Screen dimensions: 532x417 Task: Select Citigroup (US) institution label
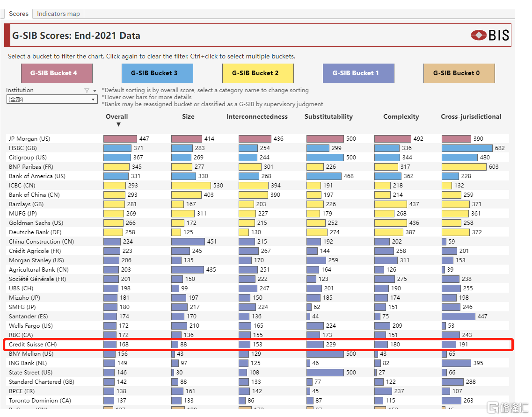28,158
